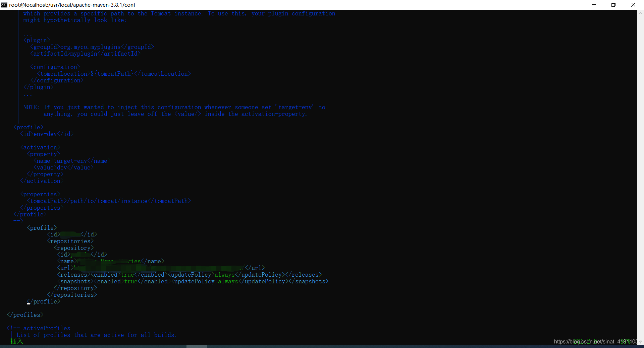Click the </profile> tag at the cursor
This screenshot has width=644, height=348.
click(43, 301)
